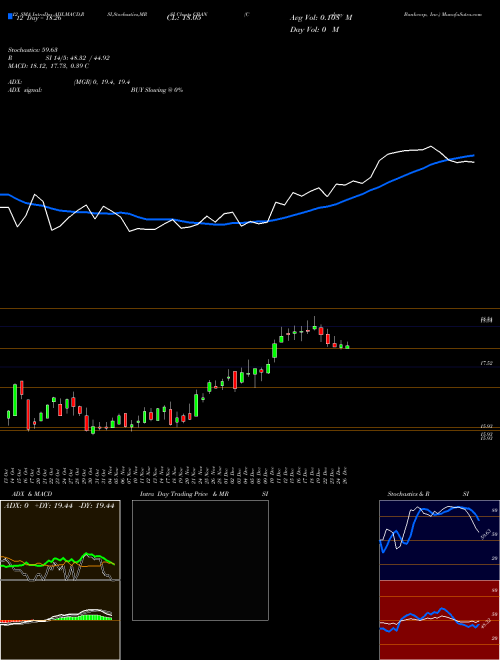Click the '(MGR) 0, 19.4, 19.4' ADX values
Screen dimensions: 500x660
click(101, 82)
